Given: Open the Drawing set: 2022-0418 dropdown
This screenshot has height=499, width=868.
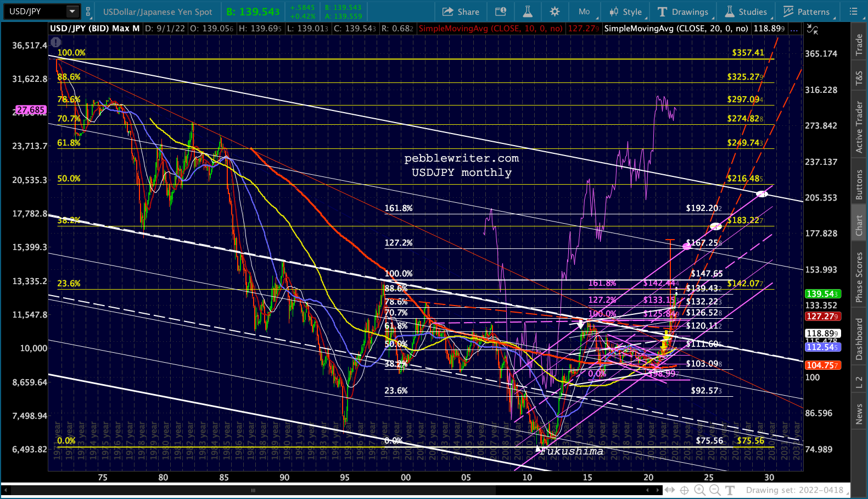Looking at the screenshot, I should 797,490.
